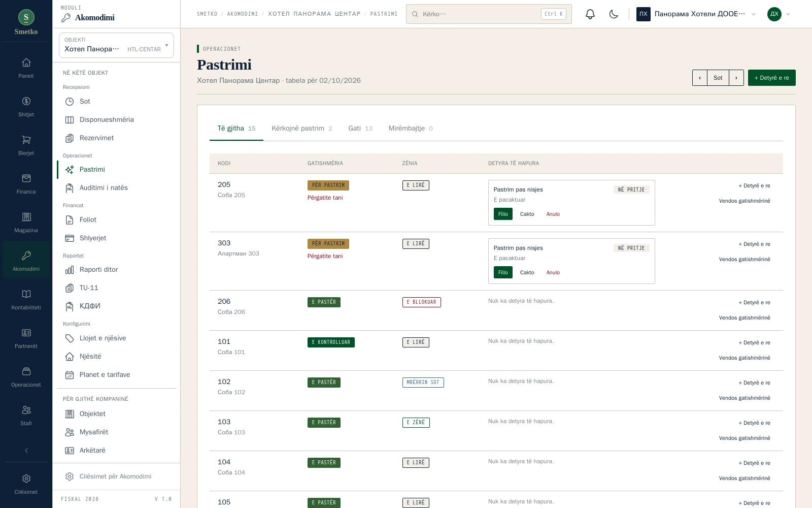Open Auditimi i natës item

click(x=117, y=188)
